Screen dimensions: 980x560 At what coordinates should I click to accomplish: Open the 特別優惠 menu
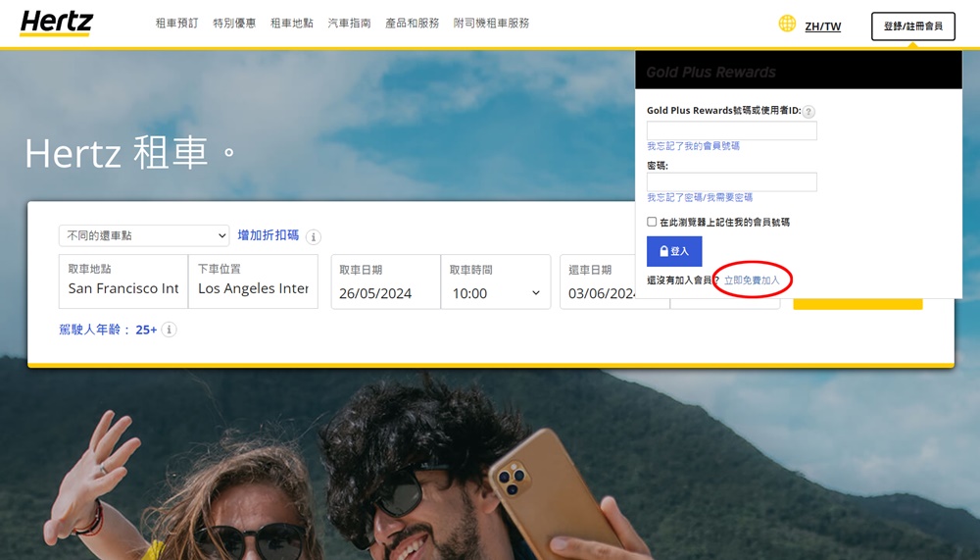(x=234, y=24)
